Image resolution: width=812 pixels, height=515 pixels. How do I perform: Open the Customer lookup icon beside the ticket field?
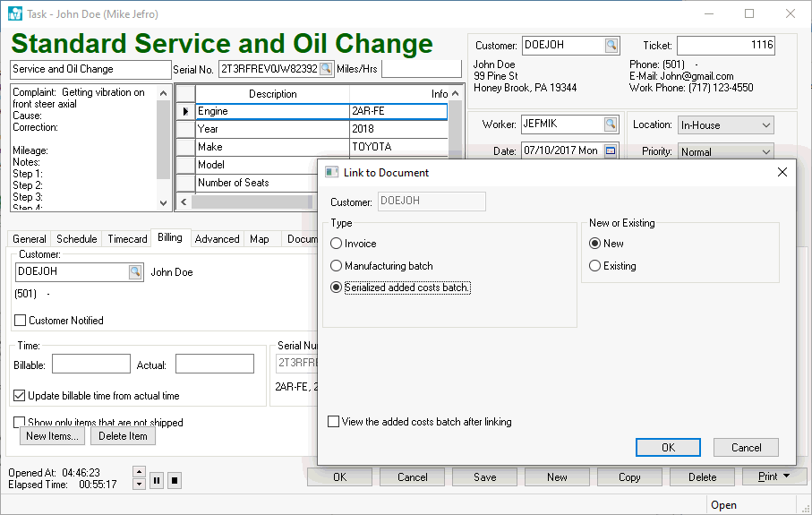click(611, 46)
